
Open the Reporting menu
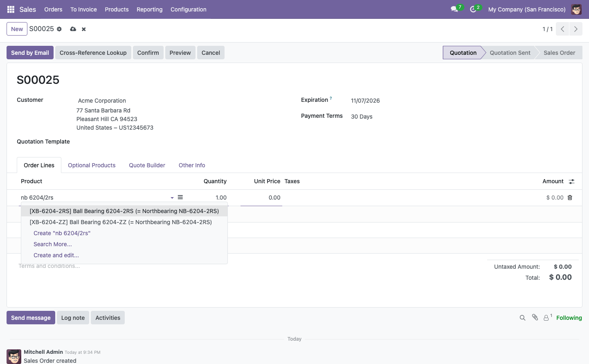150,9
